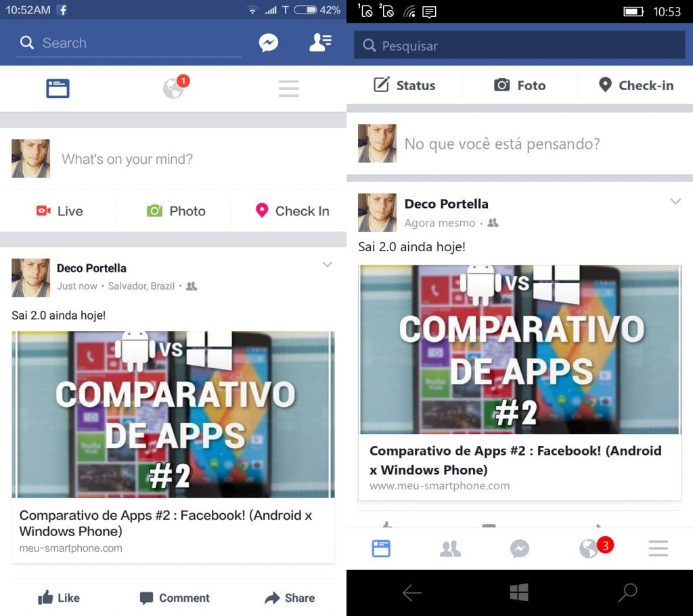Tap the battery indicator showing 42%
The image size is (693, 616).
(x=317, y=9)
